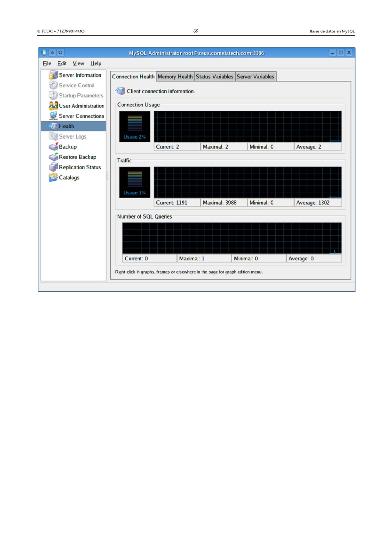Click the Traffic Usage 1% level meter
The image size is (392, 555).
point(135,182)
